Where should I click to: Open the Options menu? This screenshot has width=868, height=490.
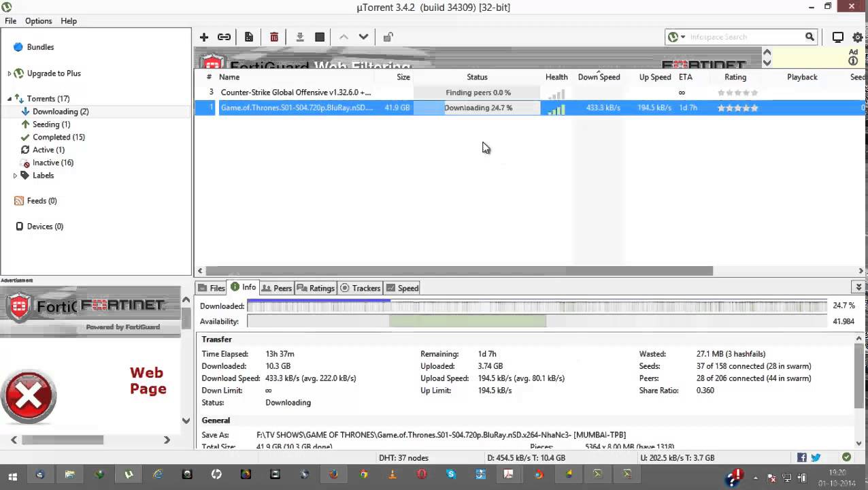click(39, 21)
